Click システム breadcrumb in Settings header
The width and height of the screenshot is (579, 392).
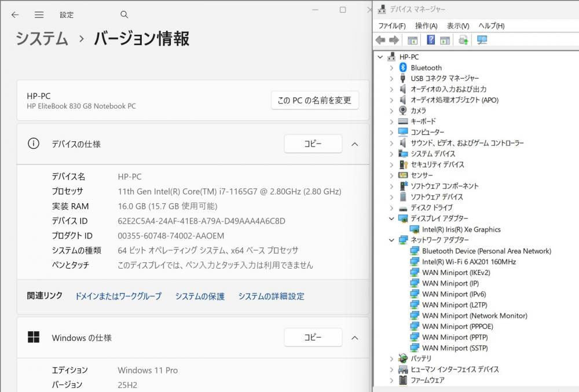[42, 38]
